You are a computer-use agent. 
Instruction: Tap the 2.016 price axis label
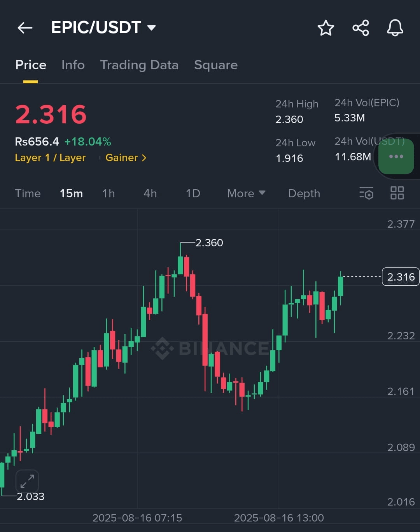[401, 502]
